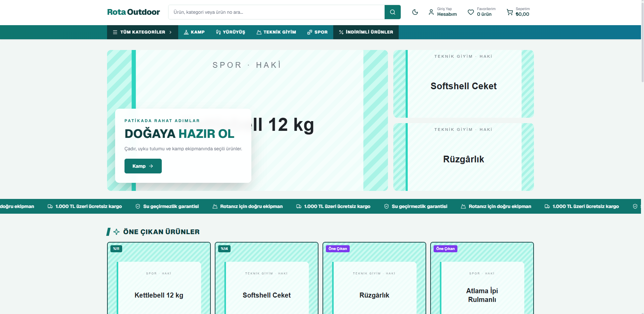Open the SPOR menu item
Screen dimensions: 644x314
(x=317, y=32)
